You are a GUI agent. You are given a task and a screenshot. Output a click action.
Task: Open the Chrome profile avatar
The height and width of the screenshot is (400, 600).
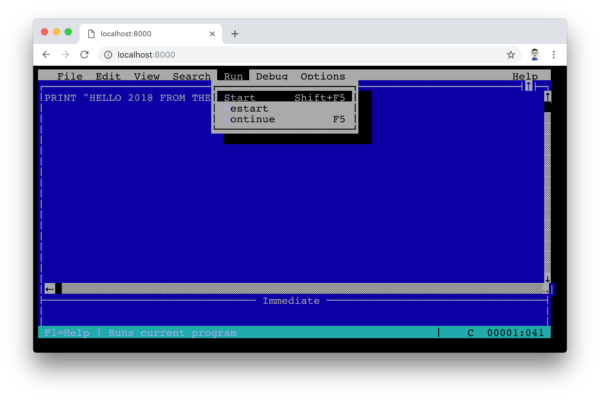(x=535, y=55)
